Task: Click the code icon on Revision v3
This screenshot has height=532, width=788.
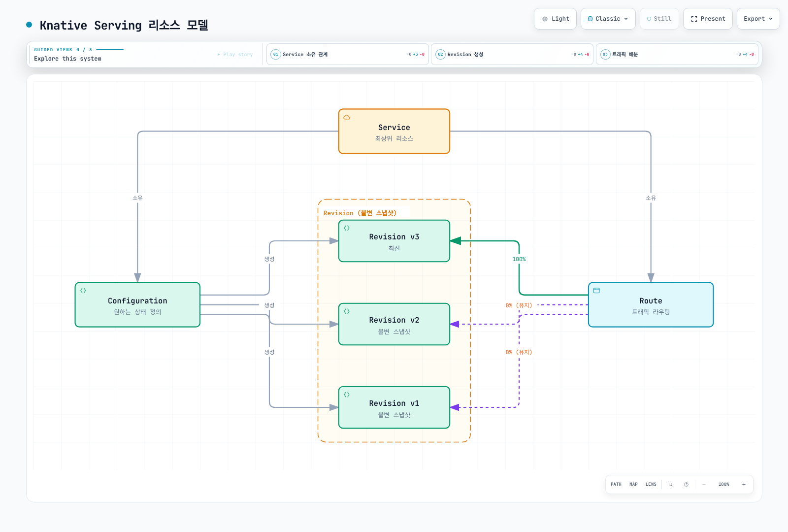Action: [347, 228]
